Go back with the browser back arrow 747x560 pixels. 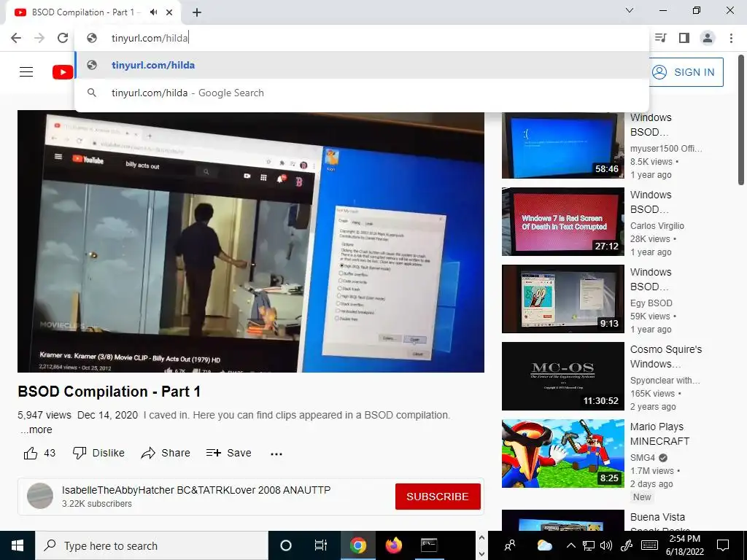pos(16,38)
